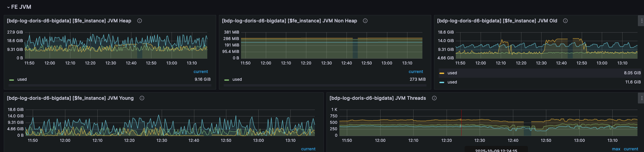Toggle the 'used' series in JVM Heap legend

point(22,79)
